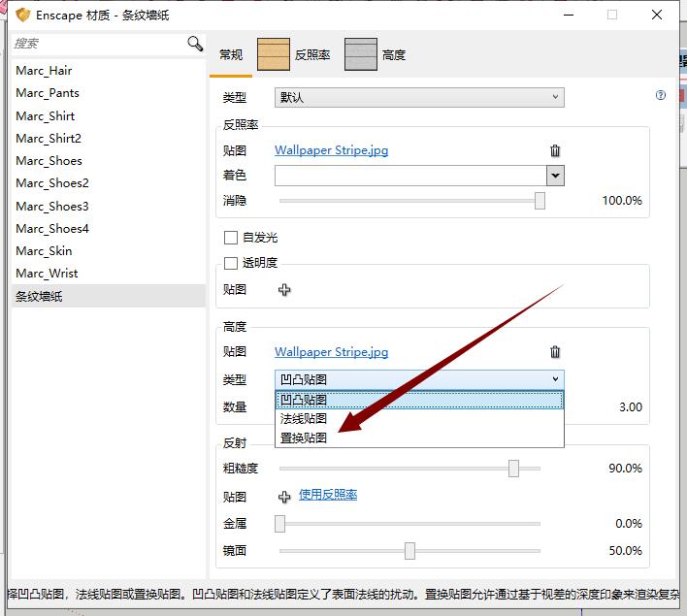Select Marc_Shirt material

click(x=109, y=116)
